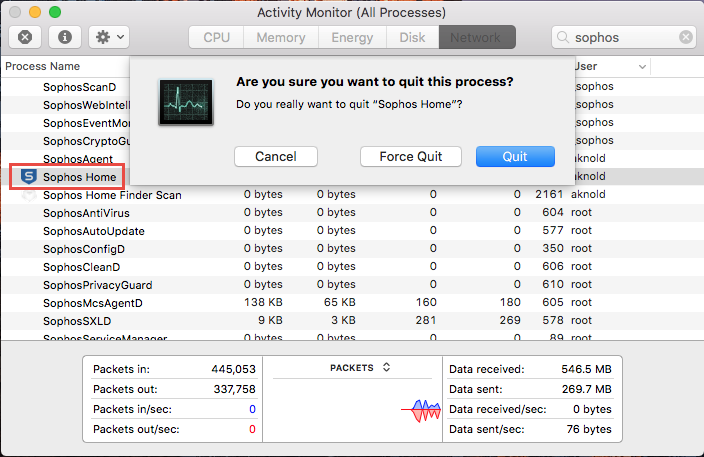
Task: Select the SophosCryptoGu process row
Action: click(86, 141)
